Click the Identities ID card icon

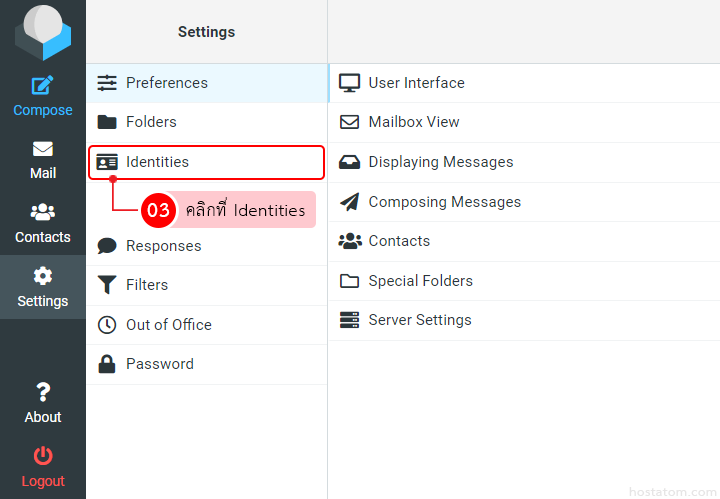click(107, 162)
